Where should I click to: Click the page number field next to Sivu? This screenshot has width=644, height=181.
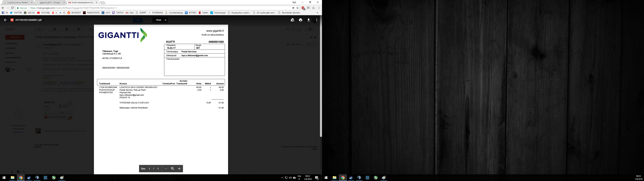click(149, 169)
